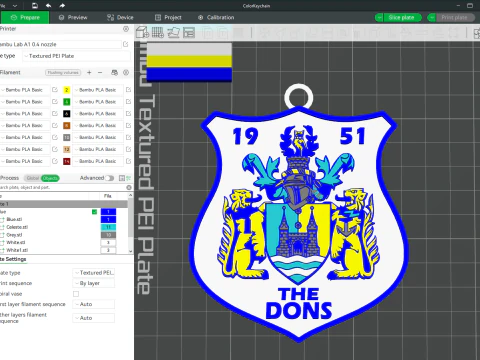Click the undo arrow in the title bar
This screenshot has height=360, width=480.
point(48,5)
